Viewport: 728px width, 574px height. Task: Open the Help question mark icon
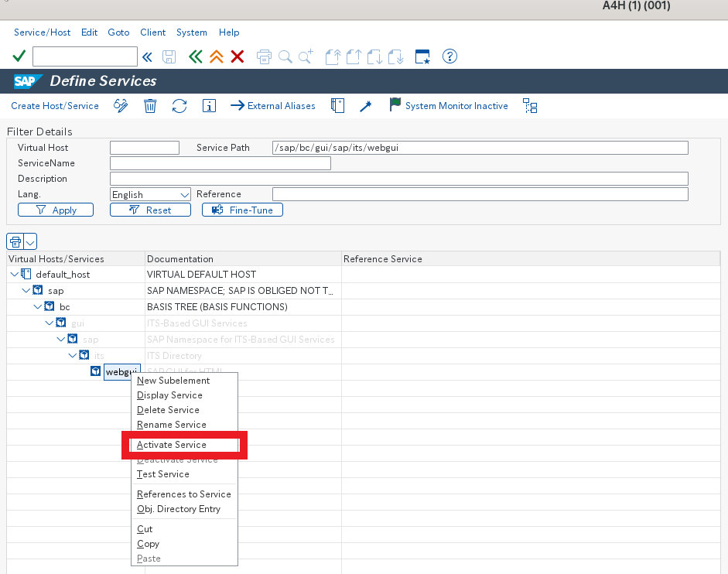pyautogui.click(x=449, y=56)
